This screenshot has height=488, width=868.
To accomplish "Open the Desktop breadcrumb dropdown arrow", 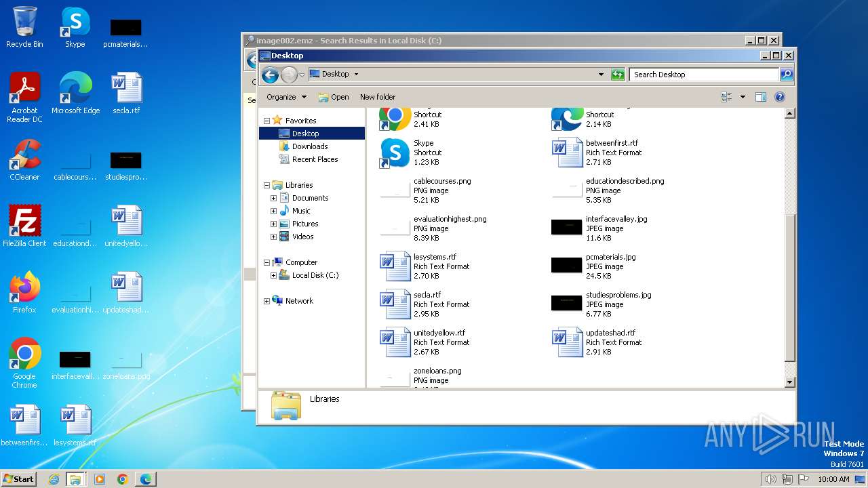I will click(x=356, y=75).
